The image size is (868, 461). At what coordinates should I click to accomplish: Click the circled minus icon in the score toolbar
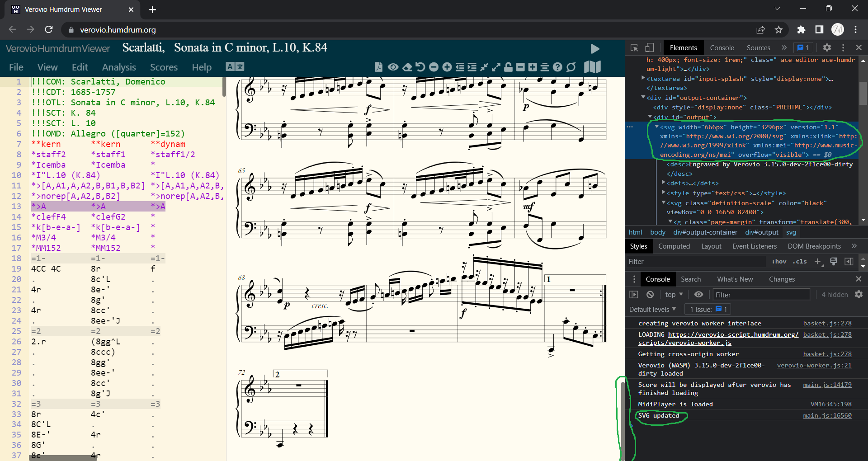434,67
